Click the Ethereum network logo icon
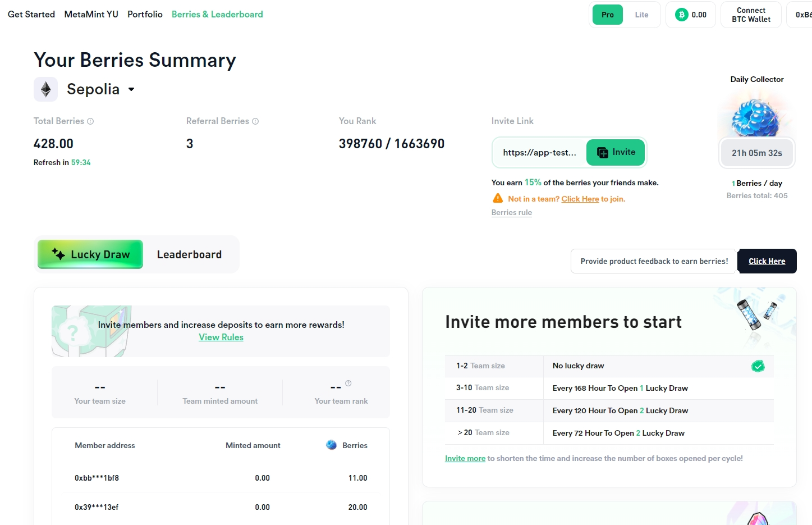Viewport: 812px width, 525px height. click(x=45, y=89)
